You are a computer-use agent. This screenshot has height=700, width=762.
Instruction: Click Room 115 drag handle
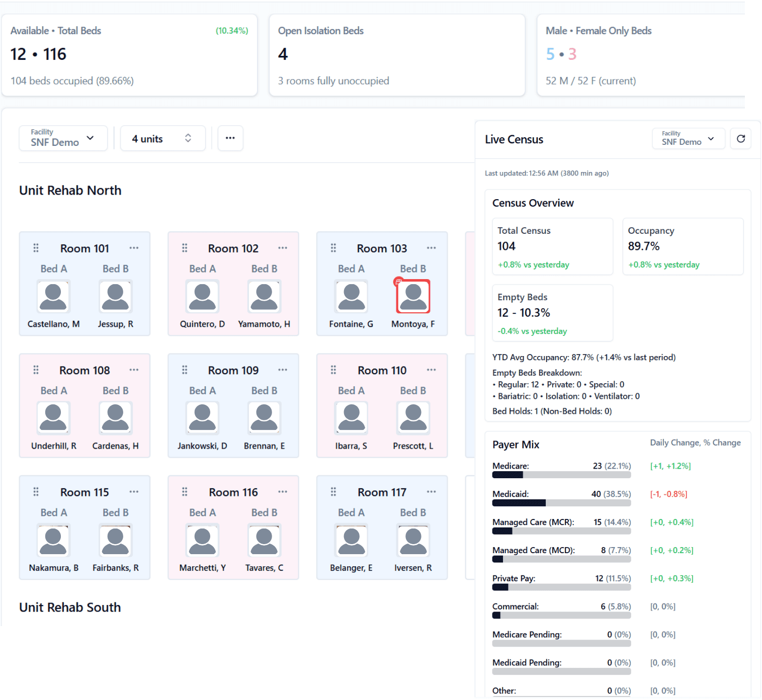(x=36, y=492)
